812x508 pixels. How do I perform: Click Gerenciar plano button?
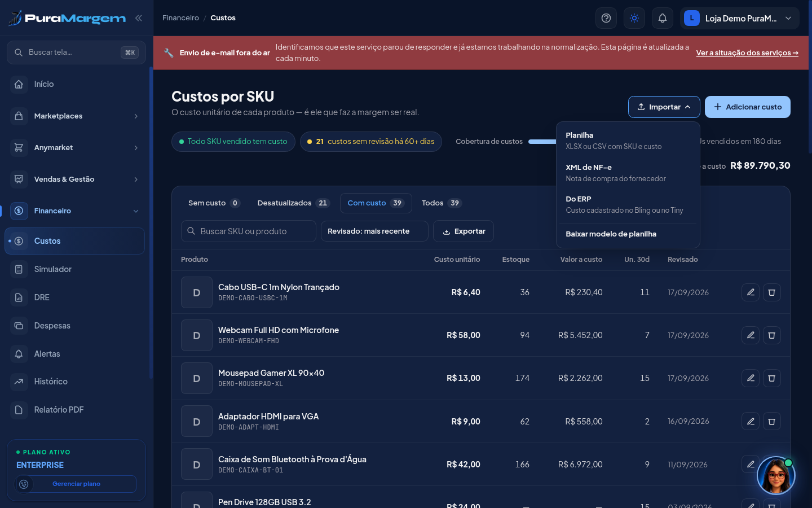76,484
